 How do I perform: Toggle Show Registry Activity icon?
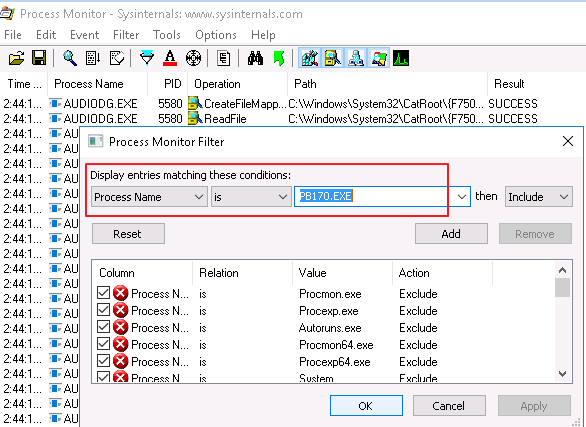coord(310,58)
